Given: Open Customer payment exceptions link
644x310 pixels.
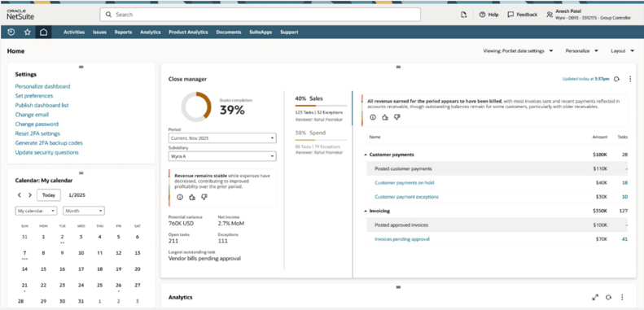Looking at the screenshot, I should (x=406, y=197).
